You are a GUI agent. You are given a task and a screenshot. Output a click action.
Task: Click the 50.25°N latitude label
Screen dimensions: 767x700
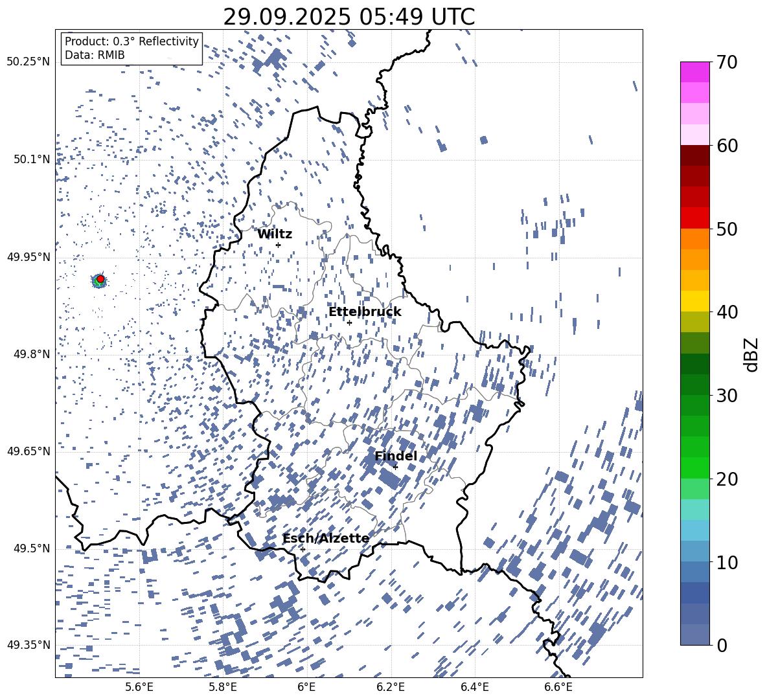(x=29, y=62)
